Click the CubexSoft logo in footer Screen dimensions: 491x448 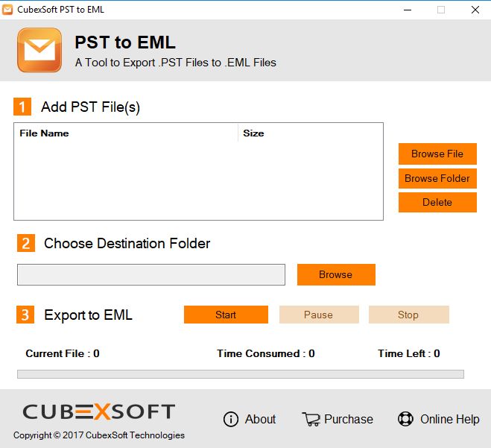click(98, 411)
